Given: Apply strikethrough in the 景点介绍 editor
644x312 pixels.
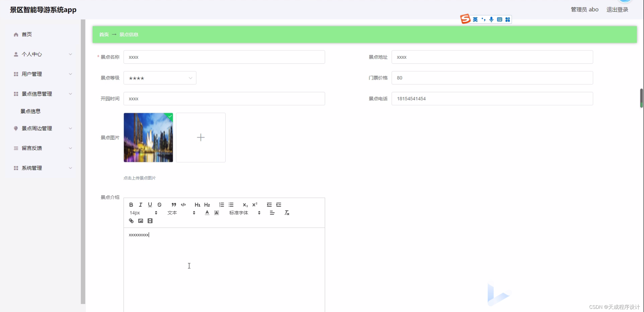Looking at the screenshot, I should click(159, 204).
